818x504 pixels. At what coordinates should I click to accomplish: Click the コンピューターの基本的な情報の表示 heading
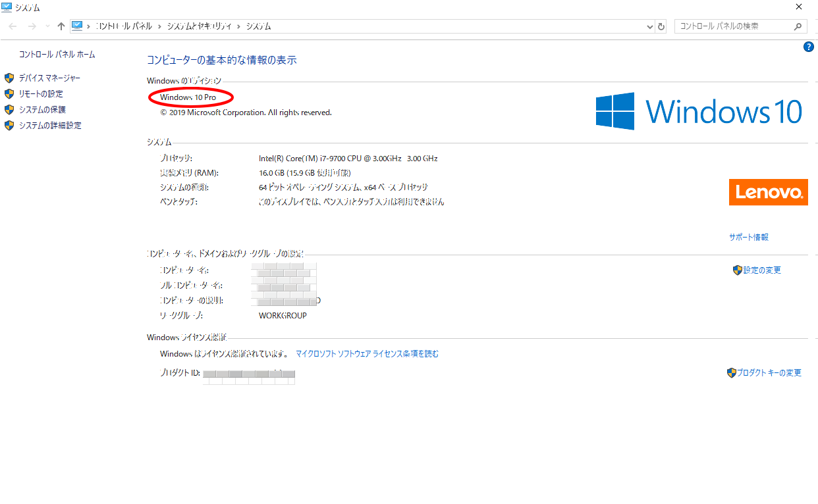pyautogui.click(x=222, y=60)
